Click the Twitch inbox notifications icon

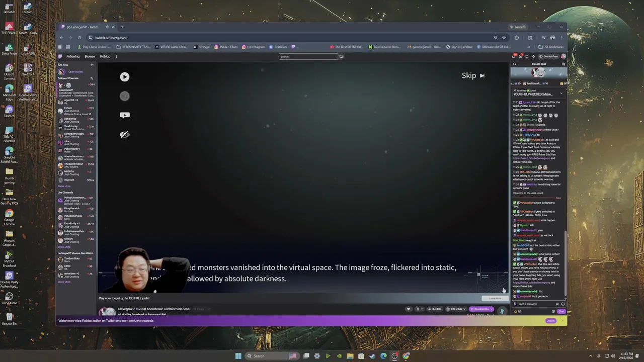[x=520, y=56]
